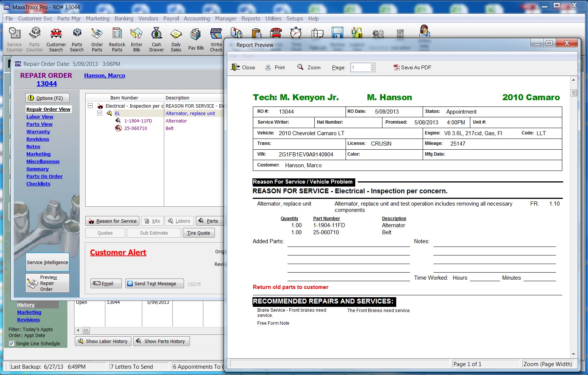Click the Page number input field

point(360,67)
